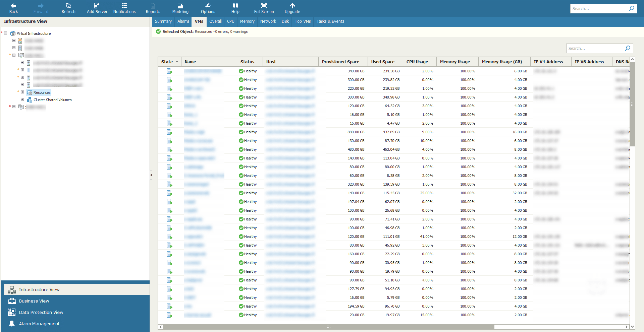Sort by the Memory Usage (GB) column

[x=504, y=62]
